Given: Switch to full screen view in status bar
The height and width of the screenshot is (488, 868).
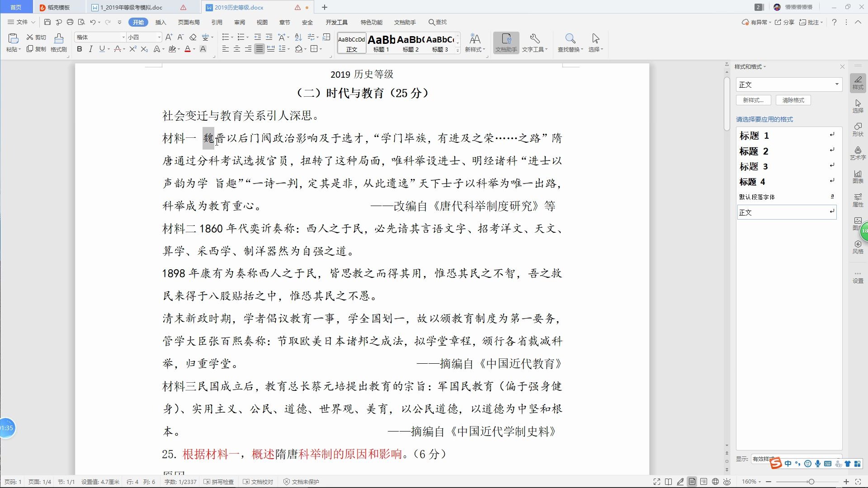Looking at the screenshot, I should point(657,482).
